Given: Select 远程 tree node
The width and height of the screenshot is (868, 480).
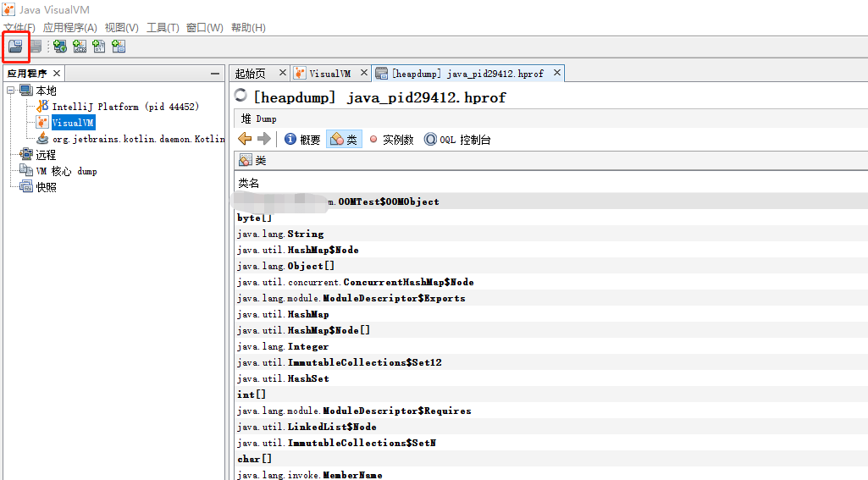Looking at the screenshot, I should pos(46,155).
